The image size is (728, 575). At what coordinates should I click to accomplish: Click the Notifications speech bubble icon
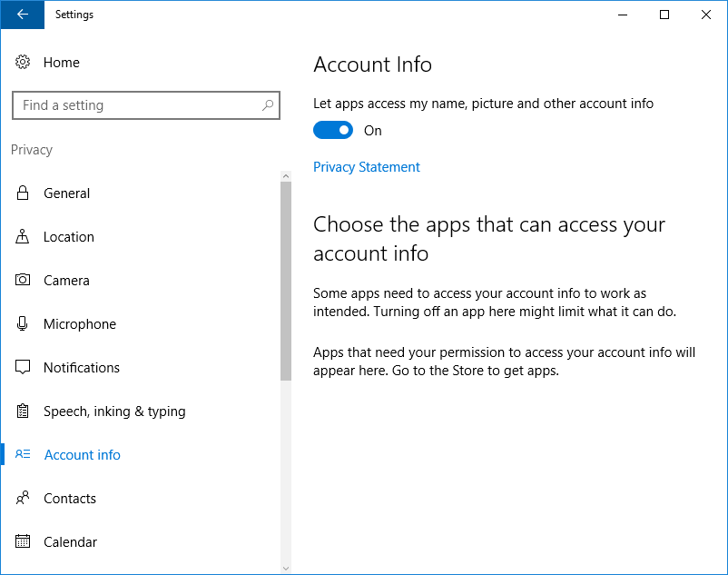(x=23, y=368)
